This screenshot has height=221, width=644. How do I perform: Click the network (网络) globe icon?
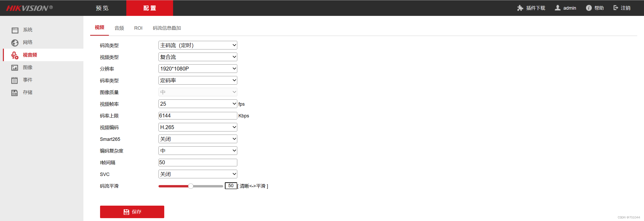coord(15,43)
